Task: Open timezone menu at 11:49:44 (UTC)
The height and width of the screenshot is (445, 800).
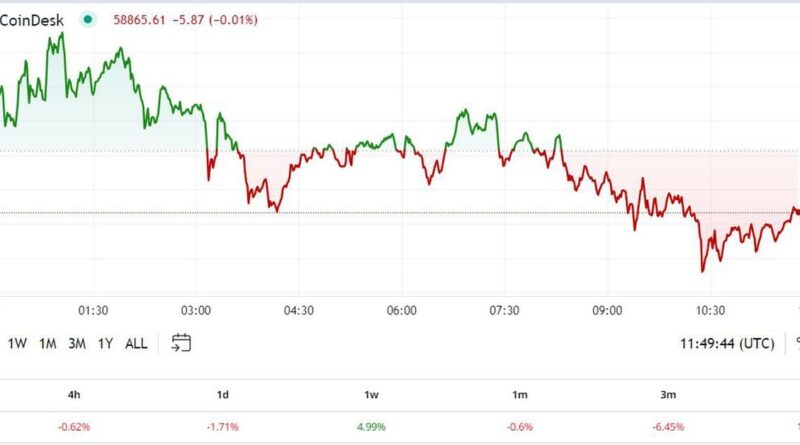Action: [727, 343]
